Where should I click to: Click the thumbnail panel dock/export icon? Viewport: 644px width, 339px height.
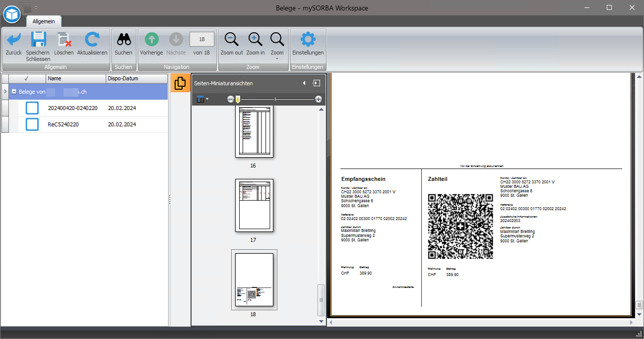(x=316, y=83)
